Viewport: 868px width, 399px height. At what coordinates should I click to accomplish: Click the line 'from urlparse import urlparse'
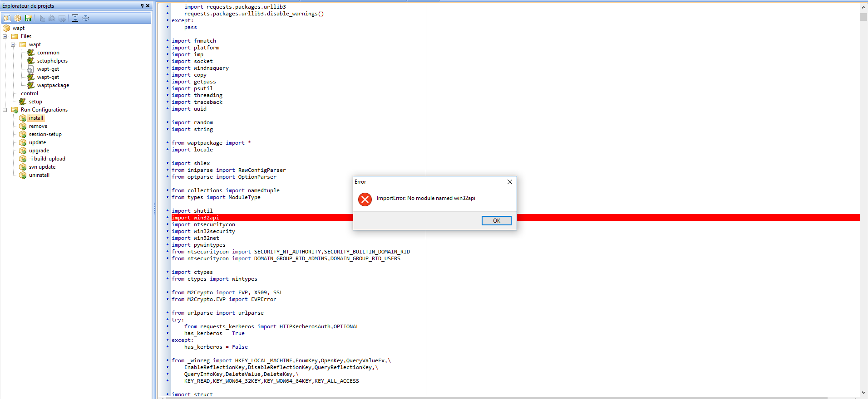tap(217, 313)
